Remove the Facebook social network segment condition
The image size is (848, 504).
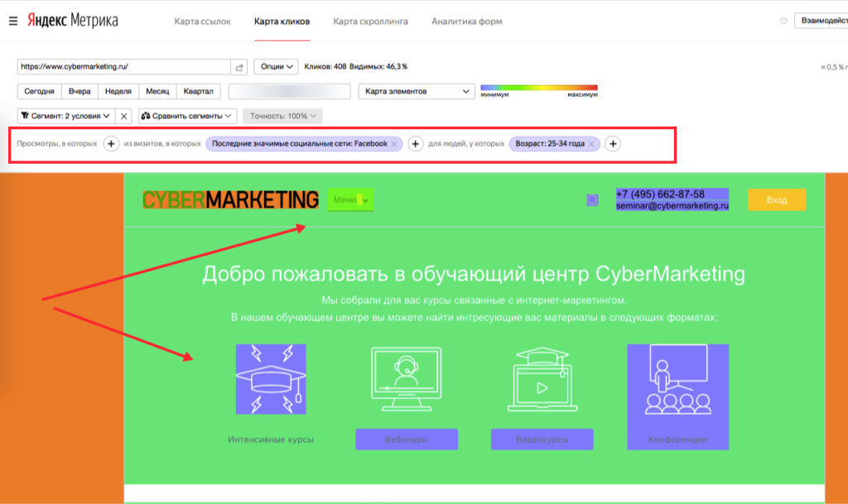[395, 142]
